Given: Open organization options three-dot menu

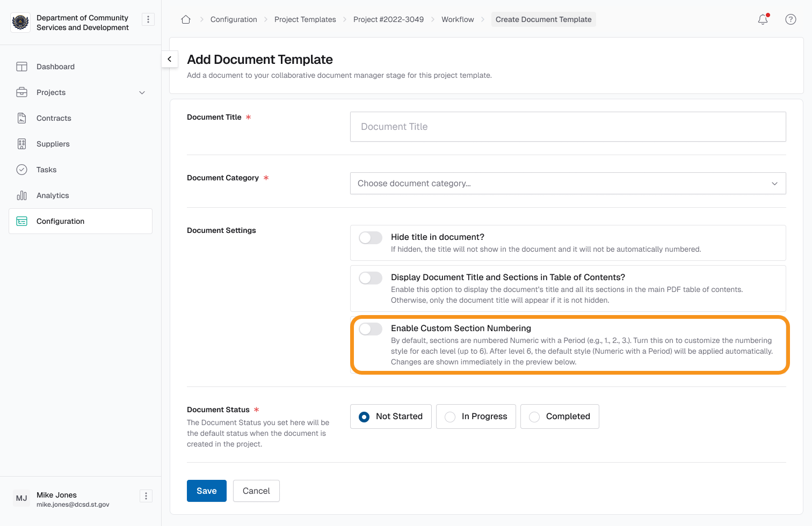Looking at the screenshot, I should [148, 19].
